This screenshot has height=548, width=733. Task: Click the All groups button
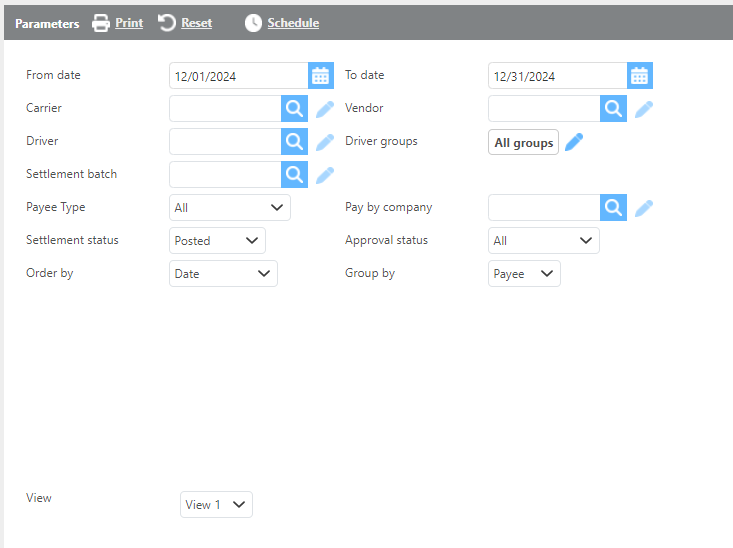[x=523, y=143]
